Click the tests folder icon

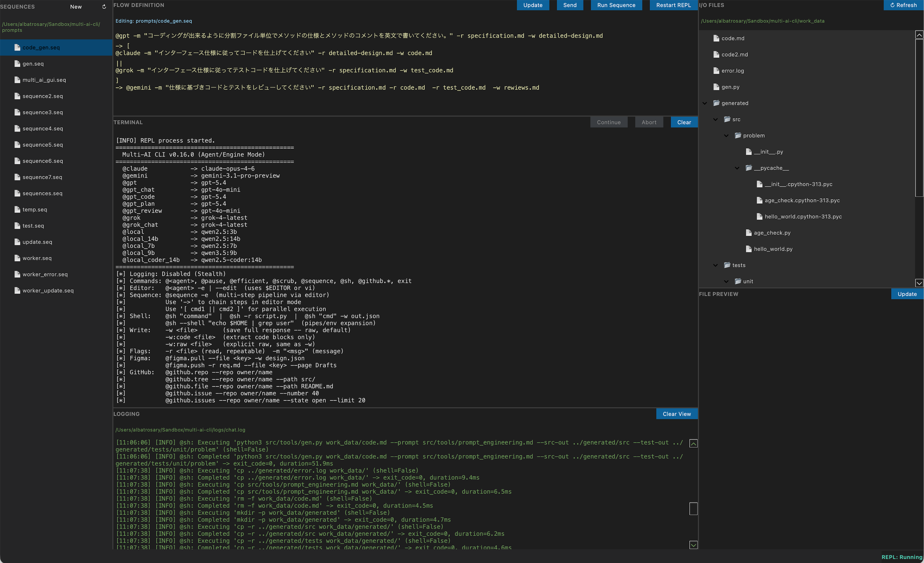pos(727,265)
